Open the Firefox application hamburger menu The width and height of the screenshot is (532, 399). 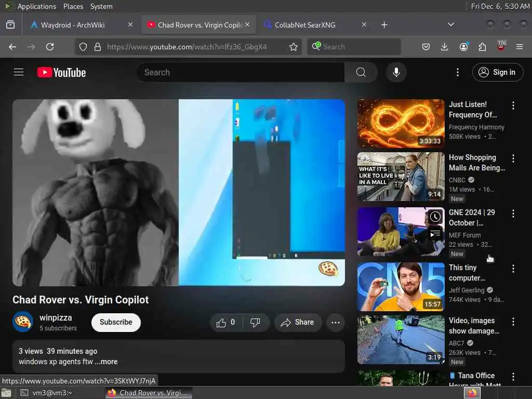click(x=520, y=47)
